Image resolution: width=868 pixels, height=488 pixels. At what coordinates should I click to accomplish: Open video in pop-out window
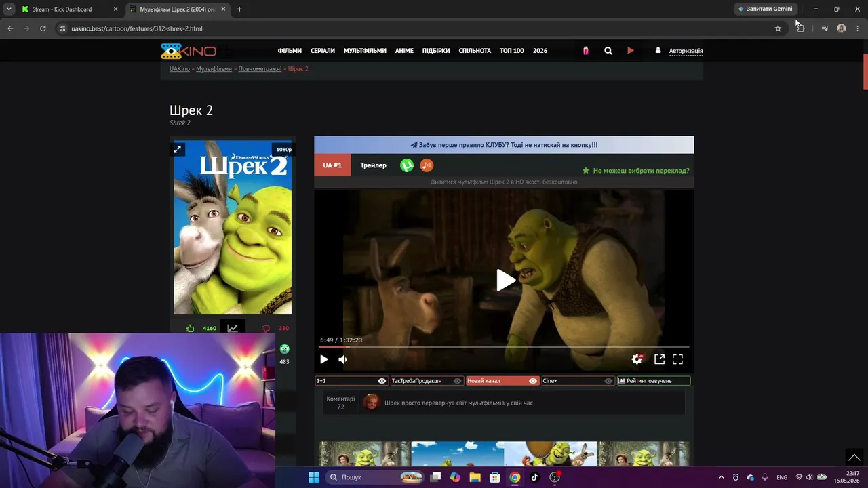pos(659,359)
